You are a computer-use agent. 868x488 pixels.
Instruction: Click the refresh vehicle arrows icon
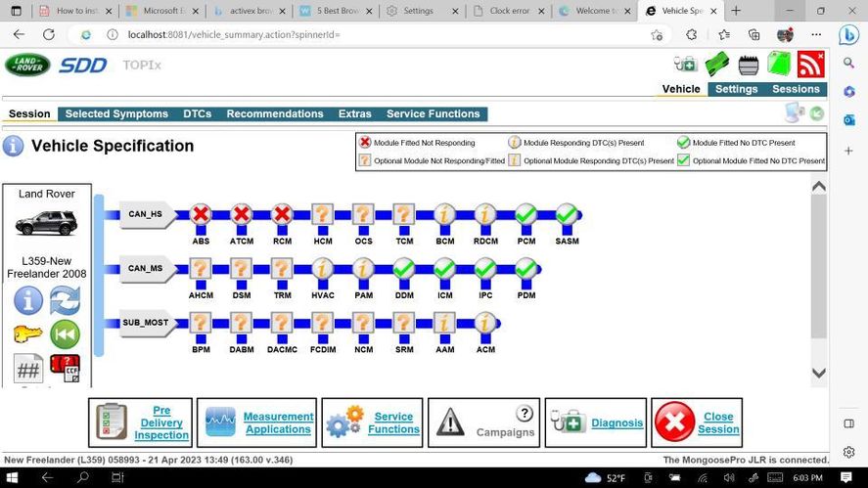pyautogui.click(x=65, y=300)
